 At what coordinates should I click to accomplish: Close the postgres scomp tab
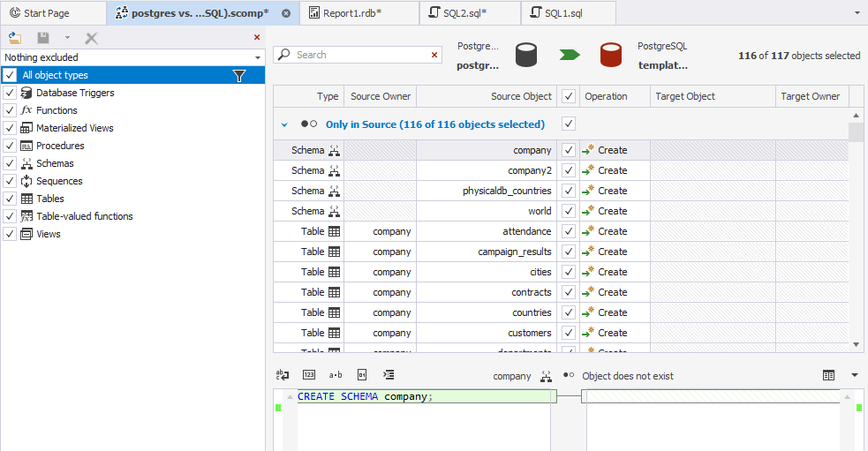[x=286, y=13]
